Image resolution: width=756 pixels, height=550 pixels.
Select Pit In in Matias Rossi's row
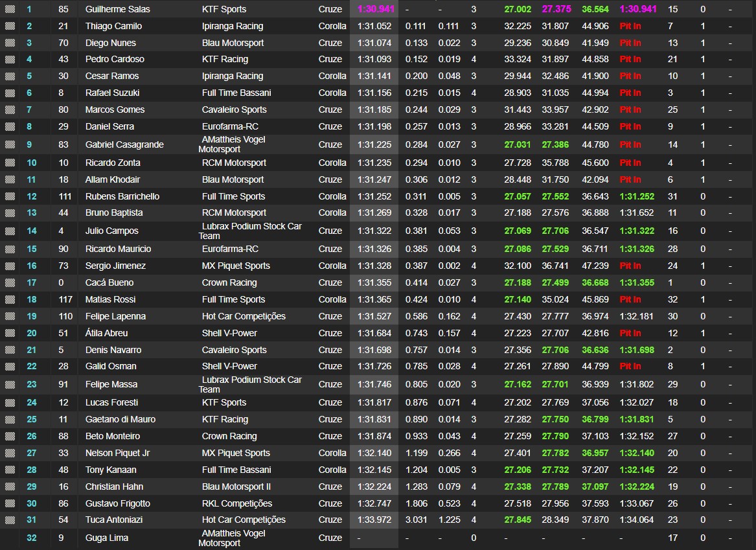630,299
